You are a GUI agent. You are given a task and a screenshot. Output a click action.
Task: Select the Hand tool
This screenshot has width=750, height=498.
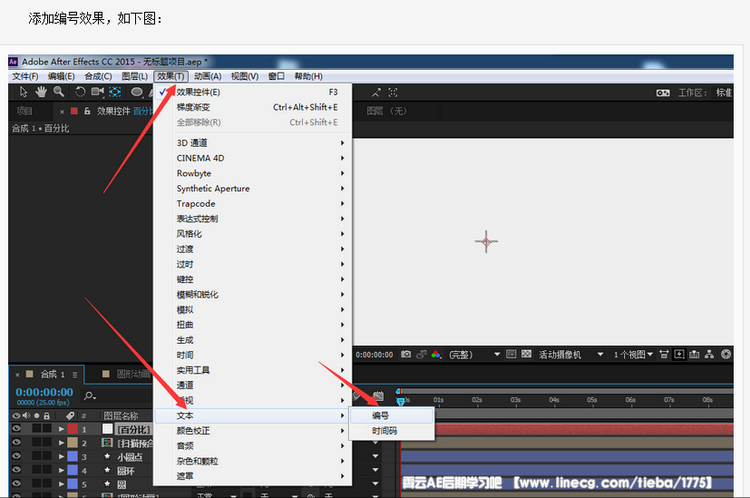[x=41, y=92]
